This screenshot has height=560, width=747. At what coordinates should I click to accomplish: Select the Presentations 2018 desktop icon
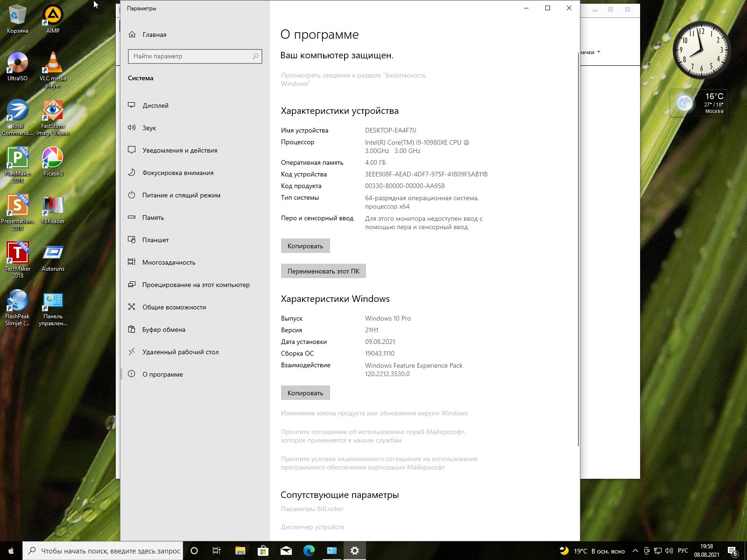point(18,213)
